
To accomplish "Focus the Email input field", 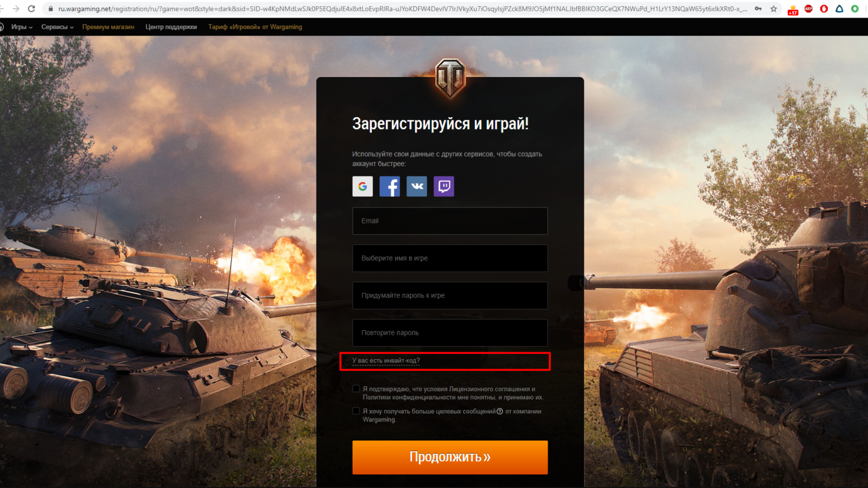I will tap(450, 221).
